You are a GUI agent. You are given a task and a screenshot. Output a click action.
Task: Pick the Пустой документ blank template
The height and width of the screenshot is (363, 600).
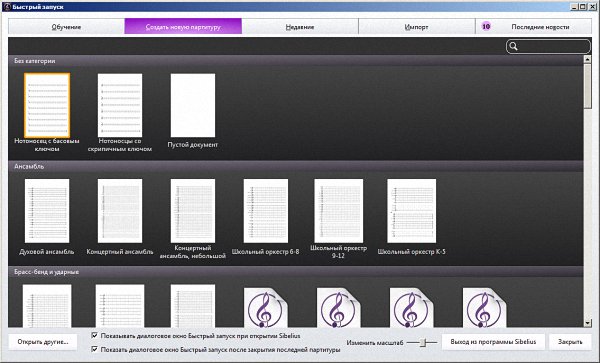pyautogui.click(x=193, y=105)
